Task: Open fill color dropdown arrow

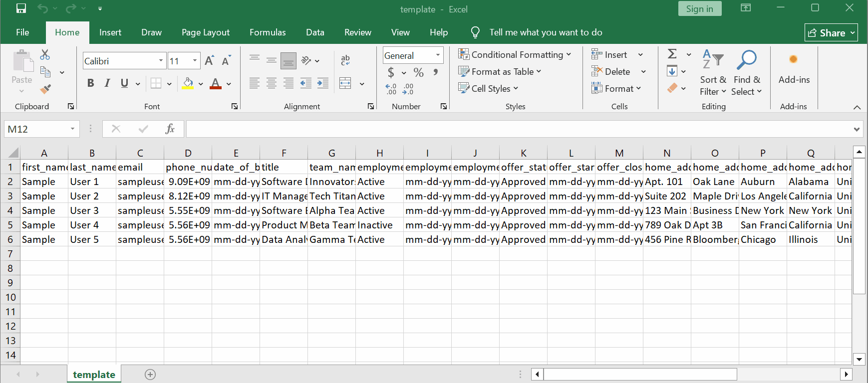Action: [201, 84]
